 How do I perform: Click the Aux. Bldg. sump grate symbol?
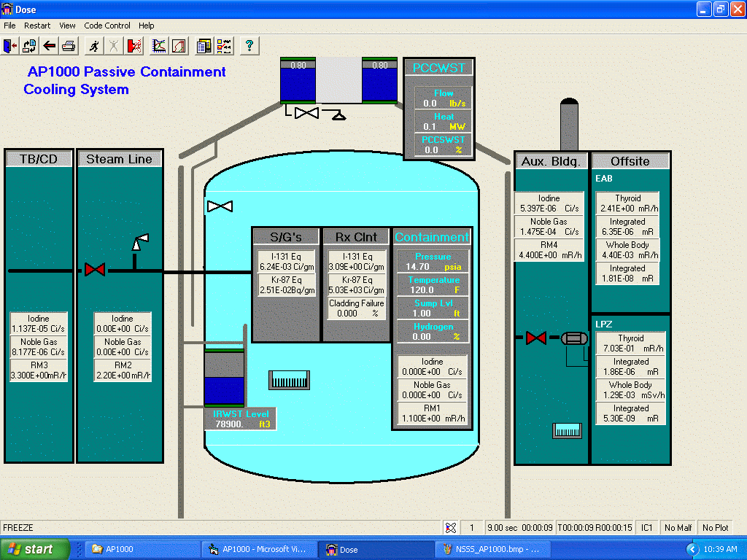[x=567, y=431]
